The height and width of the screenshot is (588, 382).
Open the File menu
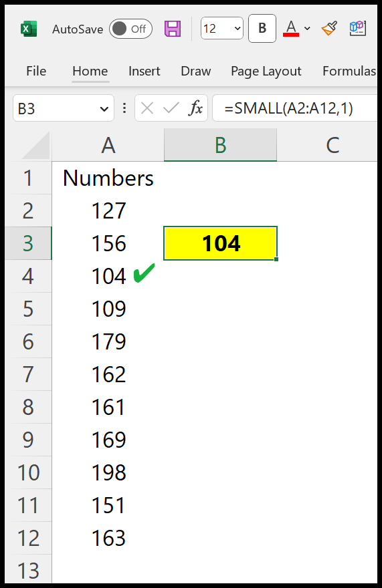(36, 71)
